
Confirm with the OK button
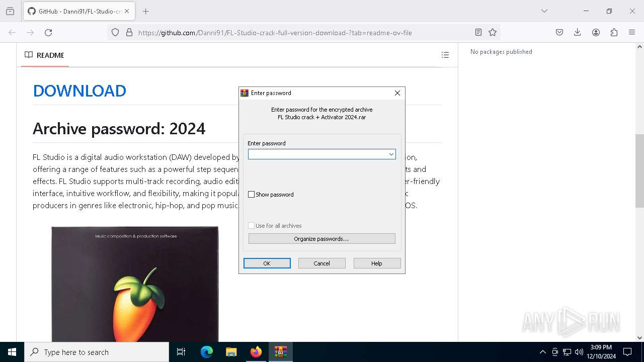[x=267, y=263]
